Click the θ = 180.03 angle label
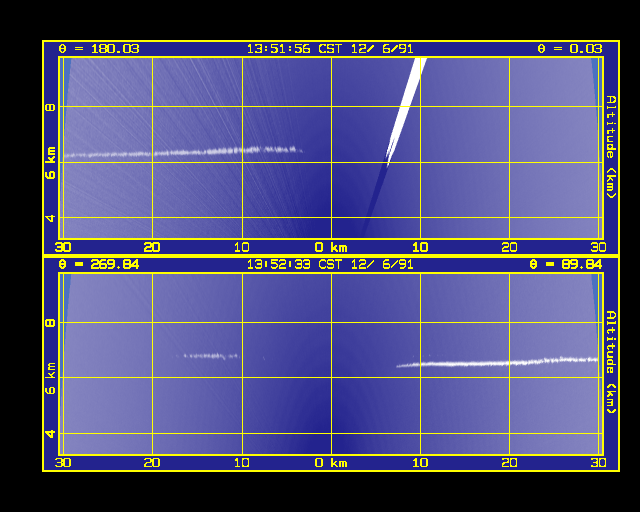This screenshot has height=512, width=640. (99, 49)
